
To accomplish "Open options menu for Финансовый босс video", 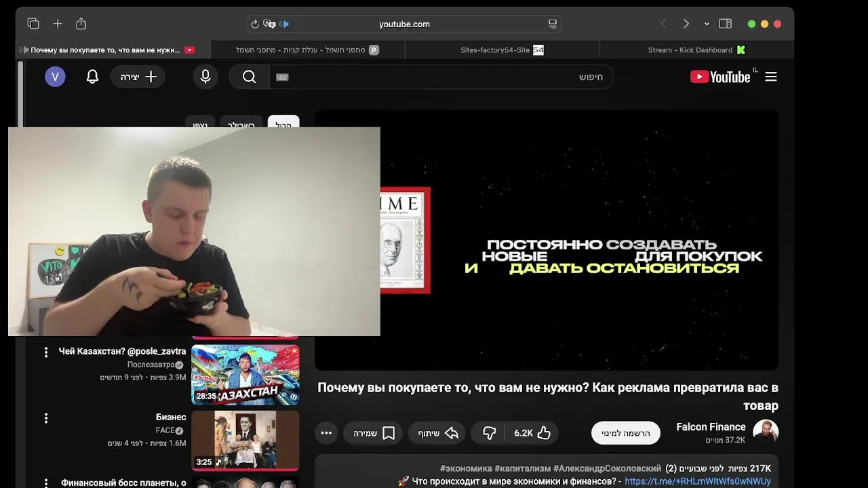I will [46, 484].
